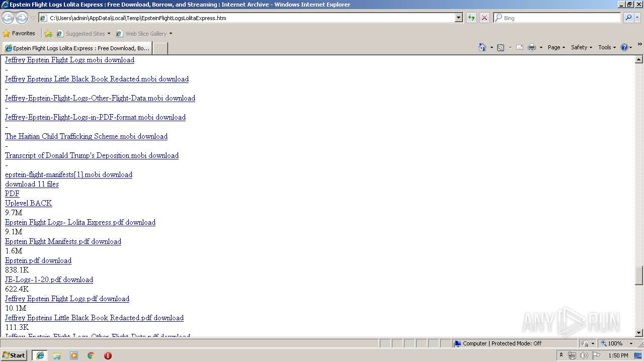
Task: Expand command bar overflow chevron
Action: pyautogui.click(x=639, y=44)
